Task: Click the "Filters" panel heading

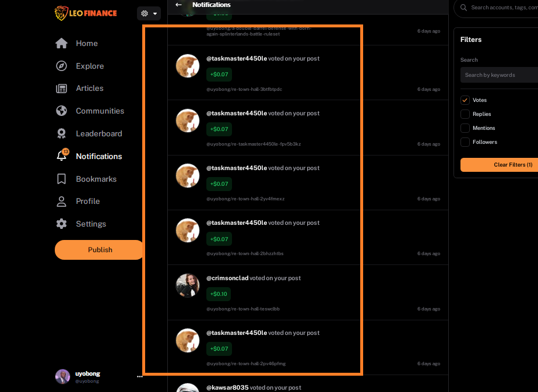Action: (x=471, y=40)
